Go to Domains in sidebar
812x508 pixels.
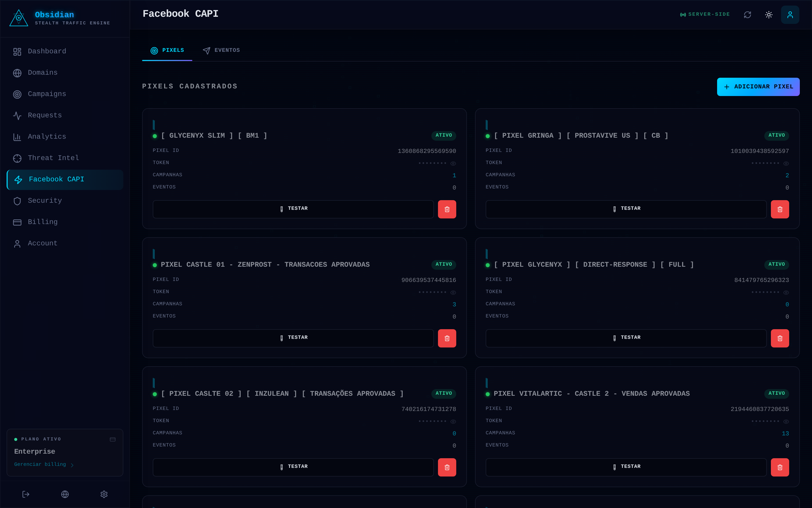point(65,73)
